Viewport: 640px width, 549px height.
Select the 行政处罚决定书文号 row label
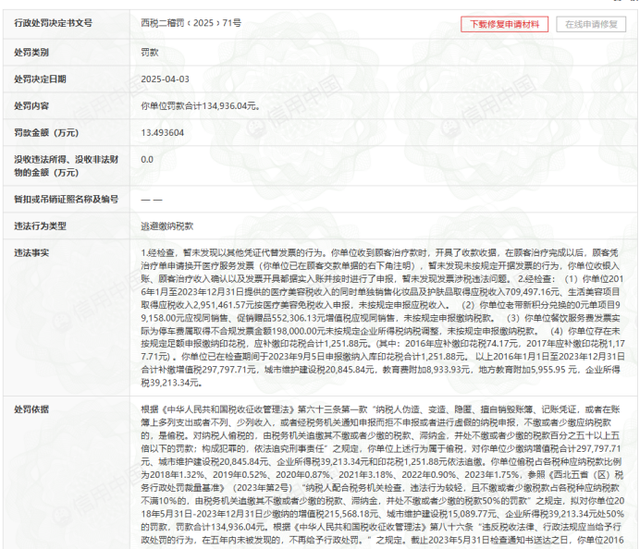[53, 23]
